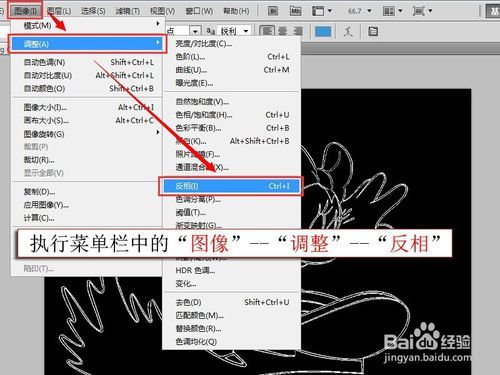Open 匹配颜色(M)... adjustment

pos(232,315)
